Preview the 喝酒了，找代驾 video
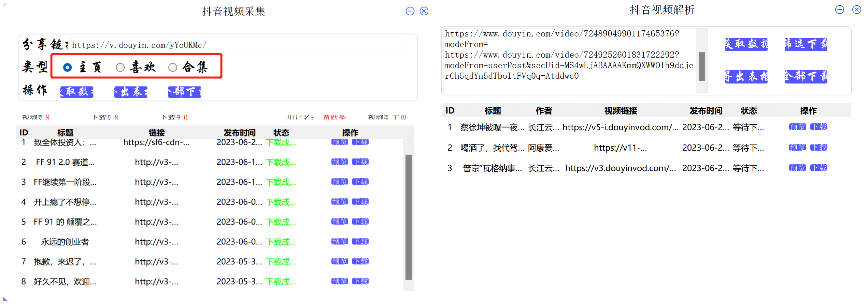Viewport: 868px width, 304px height. pos(797,148)
